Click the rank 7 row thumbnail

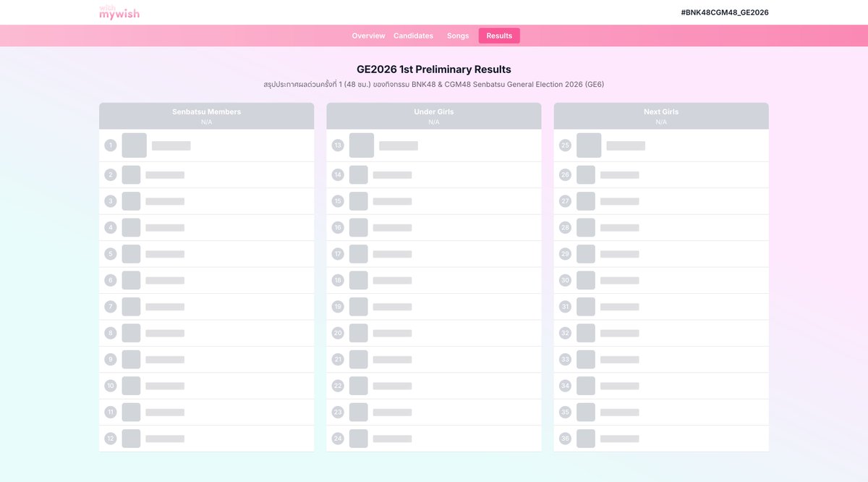pos(131,307)
